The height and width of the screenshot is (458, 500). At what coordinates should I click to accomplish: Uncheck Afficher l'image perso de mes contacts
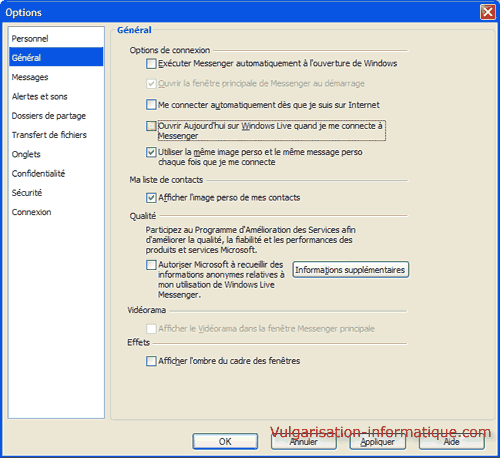(151, 198)
